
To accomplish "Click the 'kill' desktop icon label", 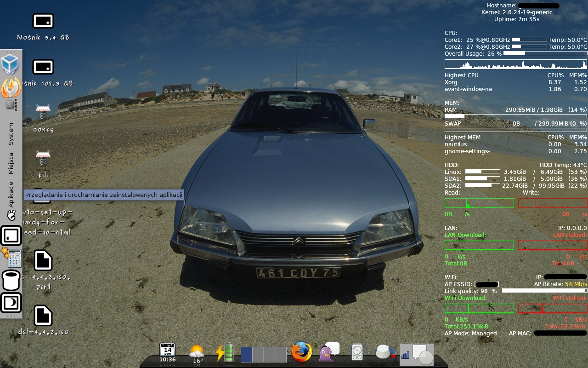I will coord(43,175).
